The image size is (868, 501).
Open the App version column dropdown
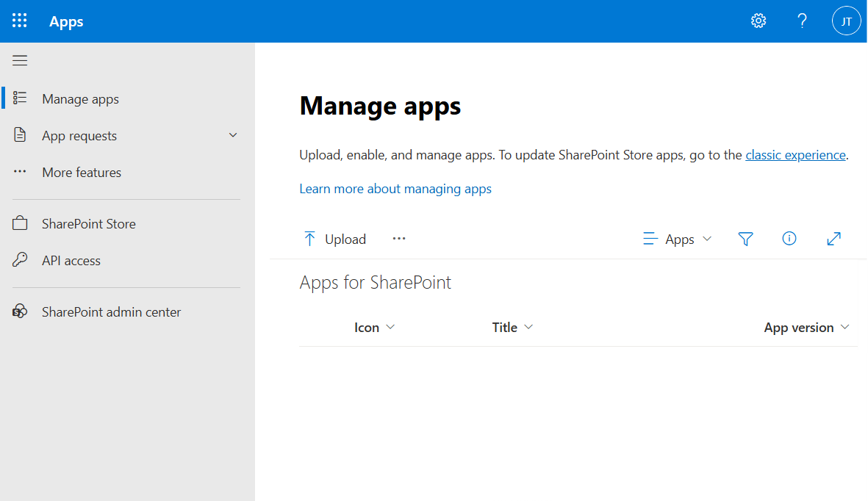(806, 328)
